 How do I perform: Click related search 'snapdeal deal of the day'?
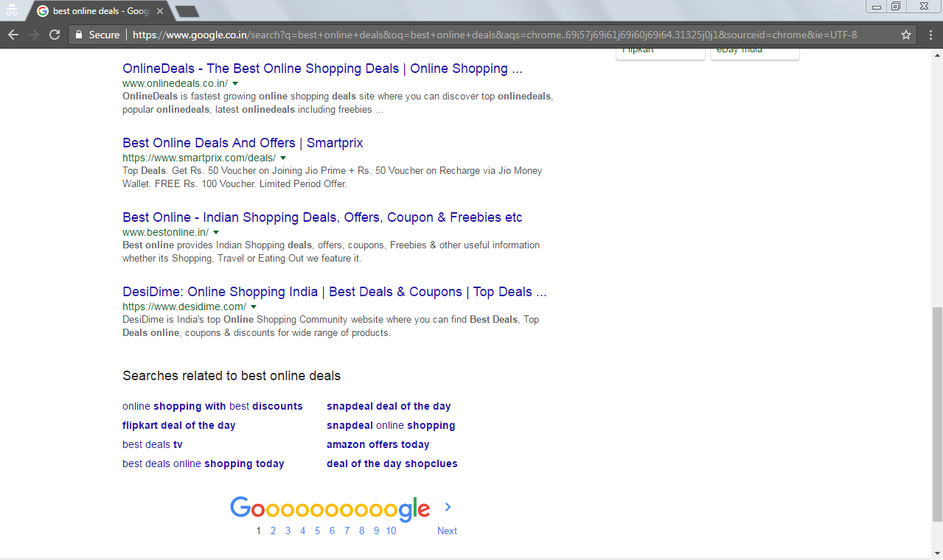point(389,406)
